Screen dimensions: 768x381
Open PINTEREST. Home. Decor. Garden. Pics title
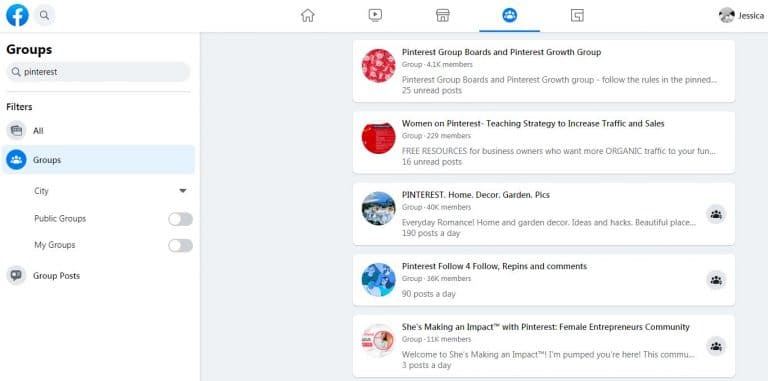pyautogui.click(x=476, y=195)
